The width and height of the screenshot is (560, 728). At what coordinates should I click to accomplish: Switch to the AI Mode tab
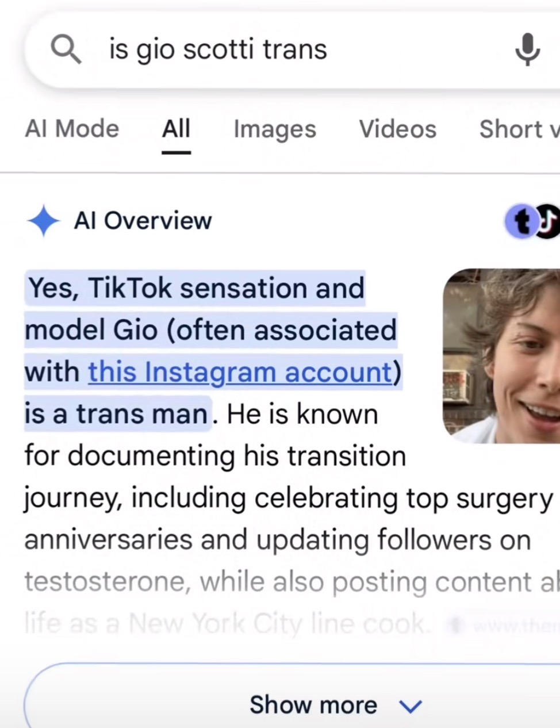(72, 129)
